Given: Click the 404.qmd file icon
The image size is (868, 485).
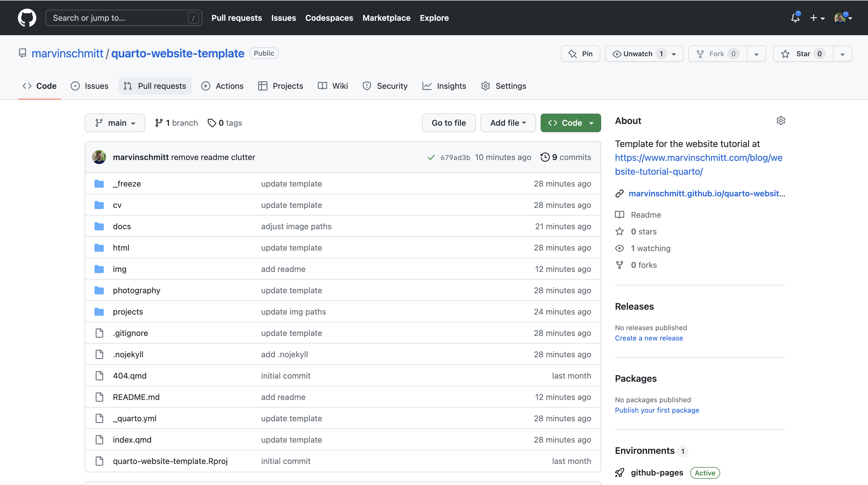Looking at the screenshot, I should [x=99, y=375].
